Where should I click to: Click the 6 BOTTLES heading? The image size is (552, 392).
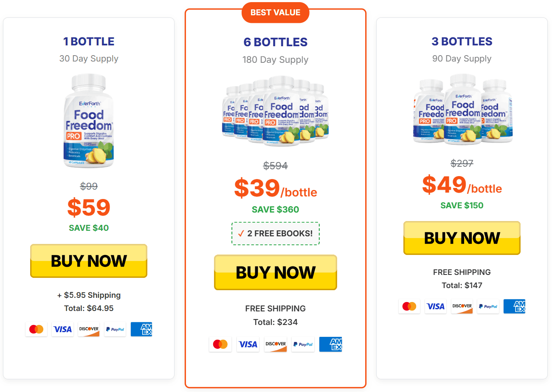(276, 42)
